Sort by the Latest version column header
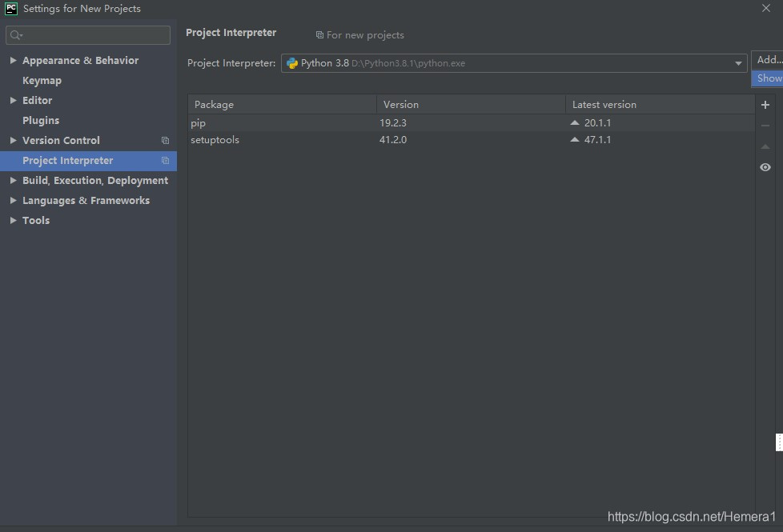This screenshot has height=532, width=783. click(x=661, y=105)
